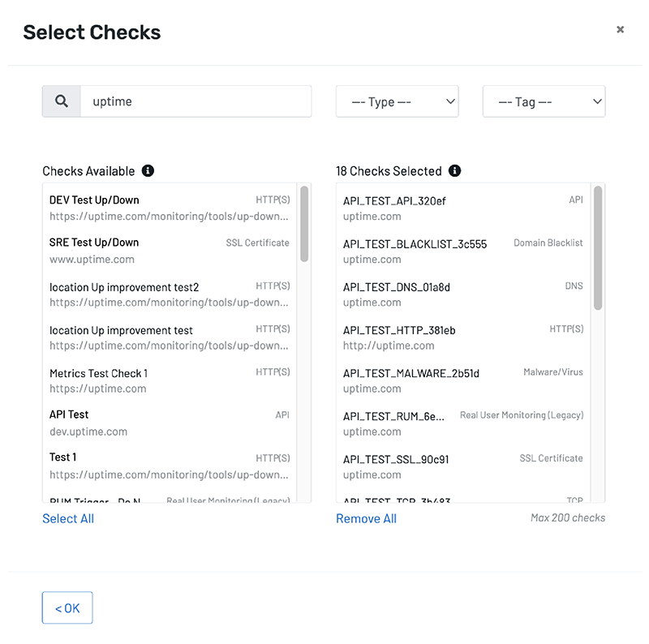Image resolution: width=649 pixels, height=644 pixels.
Task: Click the Checks Available list scrollbar
Action: 304,224
